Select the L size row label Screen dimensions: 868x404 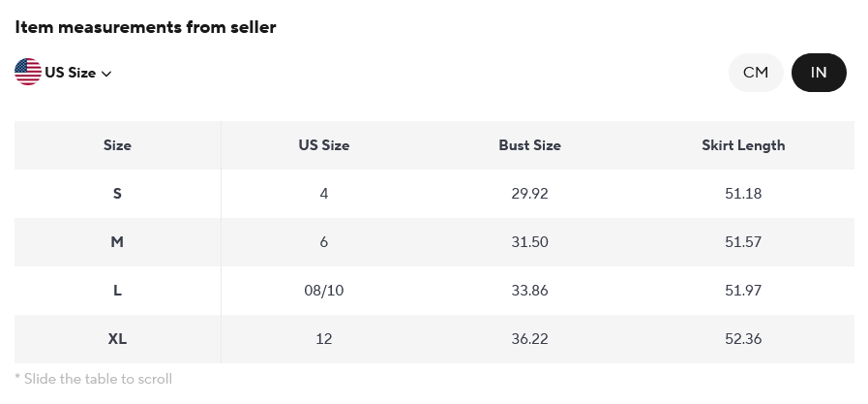pos(117,291)
